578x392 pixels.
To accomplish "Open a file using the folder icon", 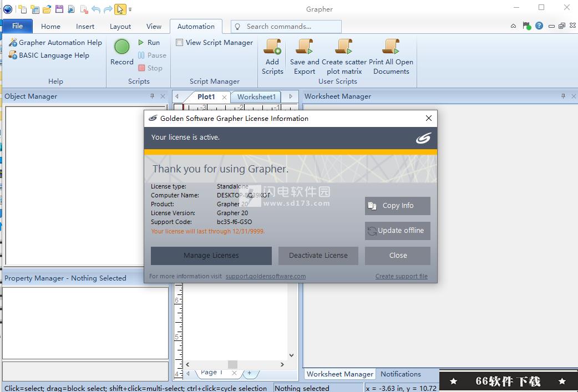I will [x=47, y=9].
